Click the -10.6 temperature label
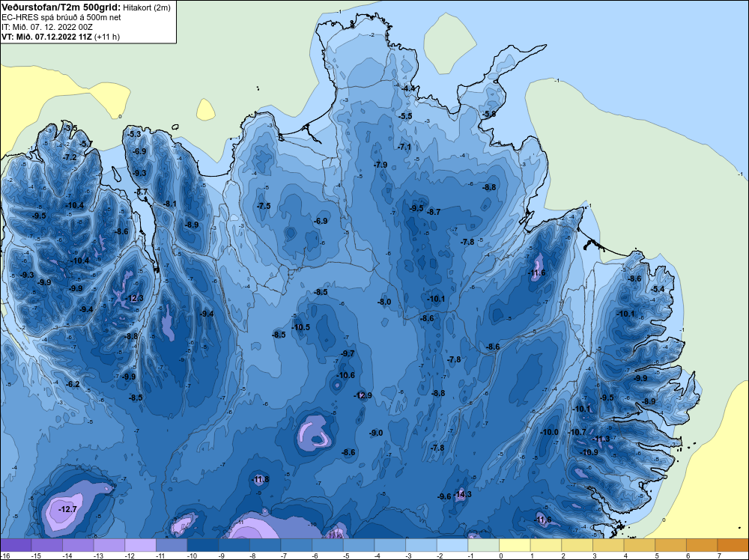 click(346, 376)
